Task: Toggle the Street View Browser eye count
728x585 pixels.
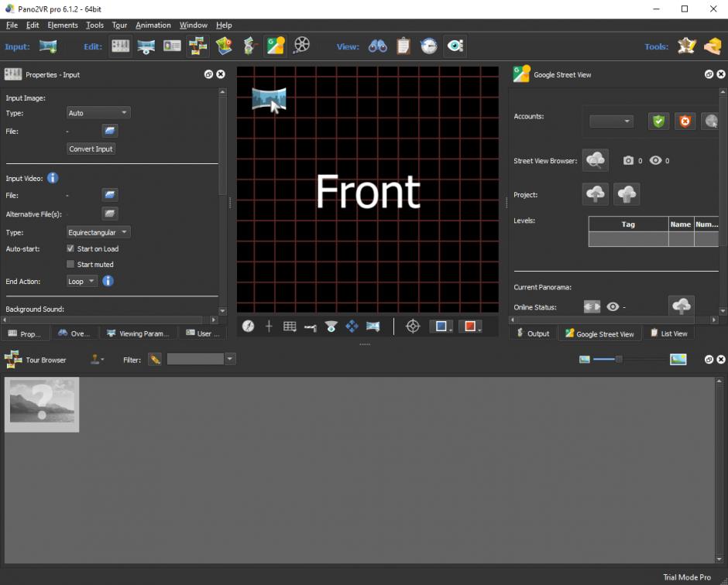Action: point(655,160)
